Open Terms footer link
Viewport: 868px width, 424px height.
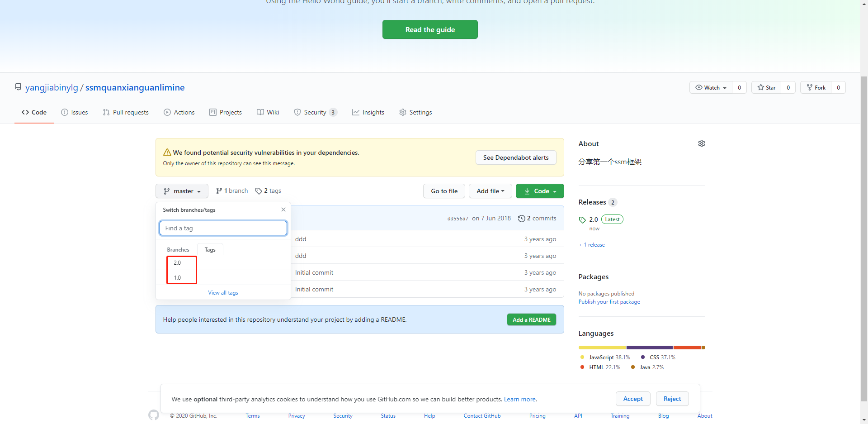253,416
